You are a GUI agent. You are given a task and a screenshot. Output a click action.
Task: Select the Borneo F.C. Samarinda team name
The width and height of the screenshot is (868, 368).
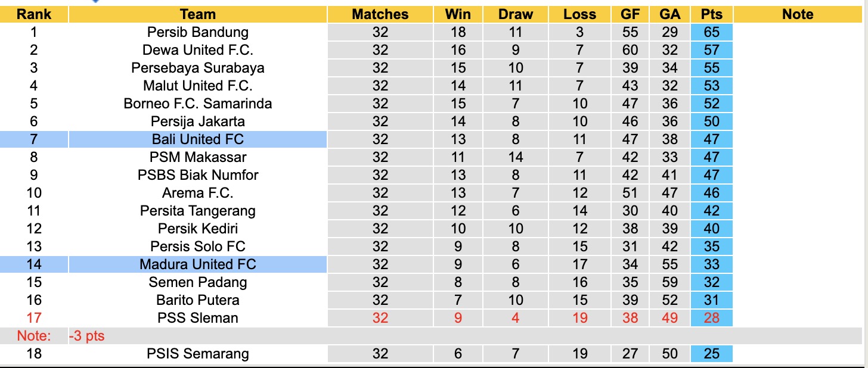pos(197,104)
